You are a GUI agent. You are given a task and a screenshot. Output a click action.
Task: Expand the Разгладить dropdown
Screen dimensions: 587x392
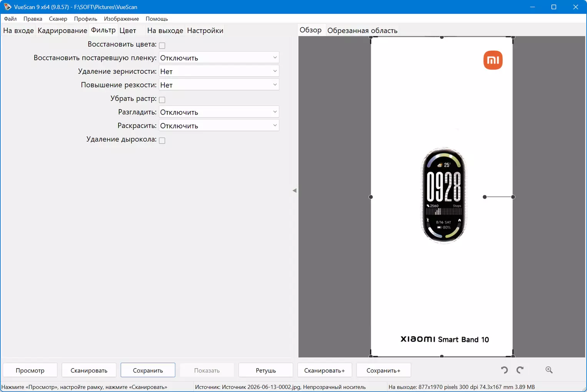click(x=219, y=112)
